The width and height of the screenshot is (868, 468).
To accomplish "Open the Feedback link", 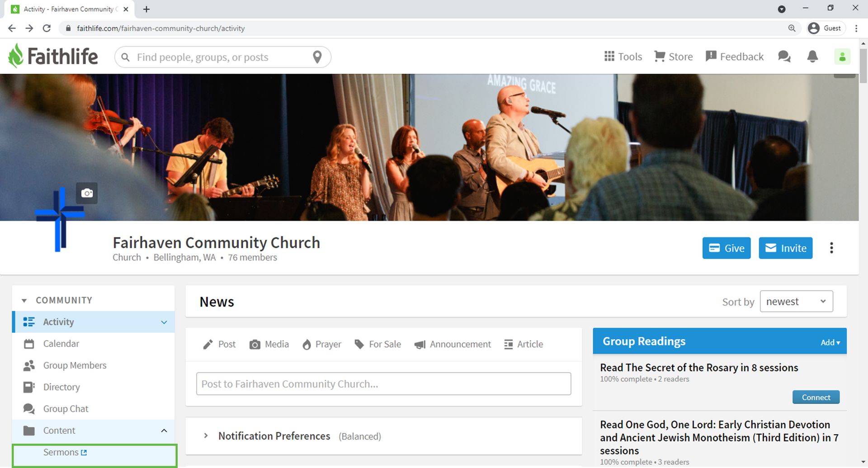I will [x=735, y=57].
